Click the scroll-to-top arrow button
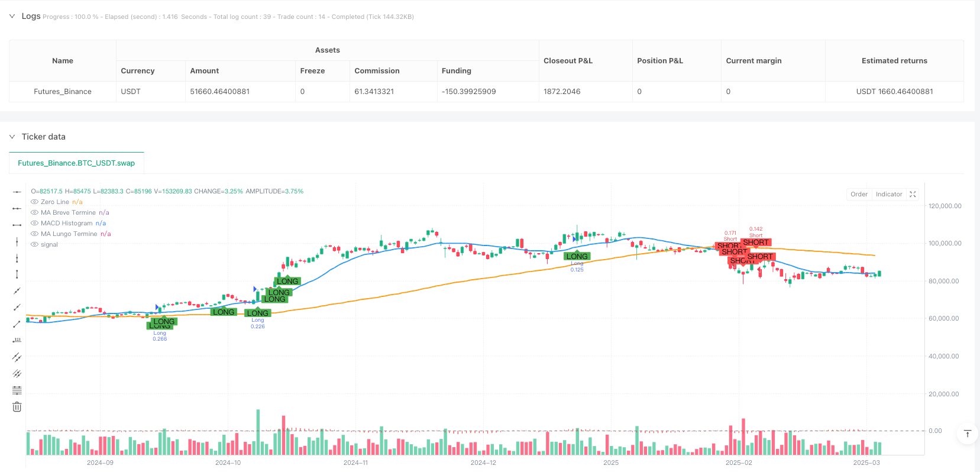Image resolution: width=980 pixels, height=472 pixels. point(967,434)
